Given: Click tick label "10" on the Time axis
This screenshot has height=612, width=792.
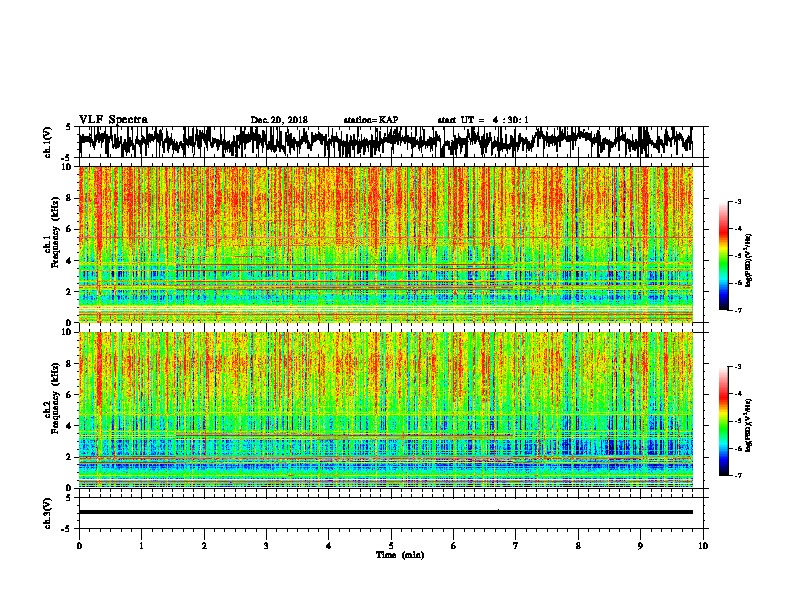Looking at the screenshot, I should coord(703,545).
